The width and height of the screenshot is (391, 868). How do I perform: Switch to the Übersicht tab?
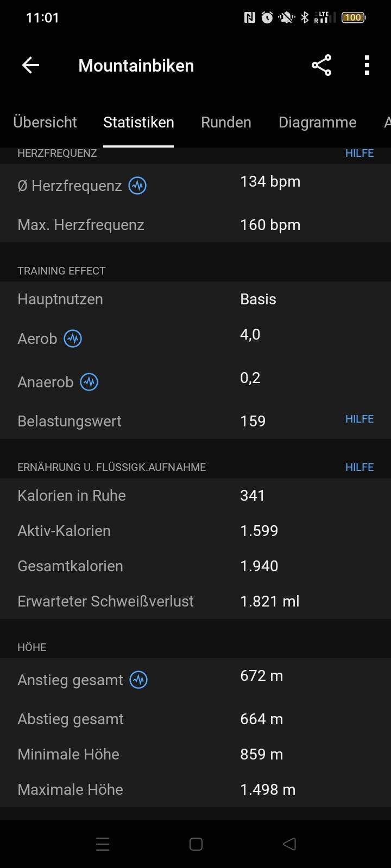click(45, 122)
